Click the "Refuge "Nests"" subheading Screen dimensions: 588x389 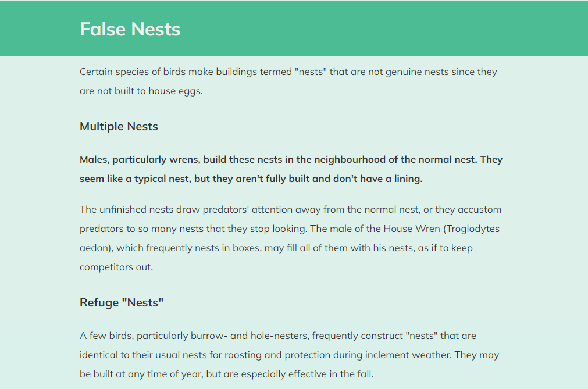pos(122,303)
